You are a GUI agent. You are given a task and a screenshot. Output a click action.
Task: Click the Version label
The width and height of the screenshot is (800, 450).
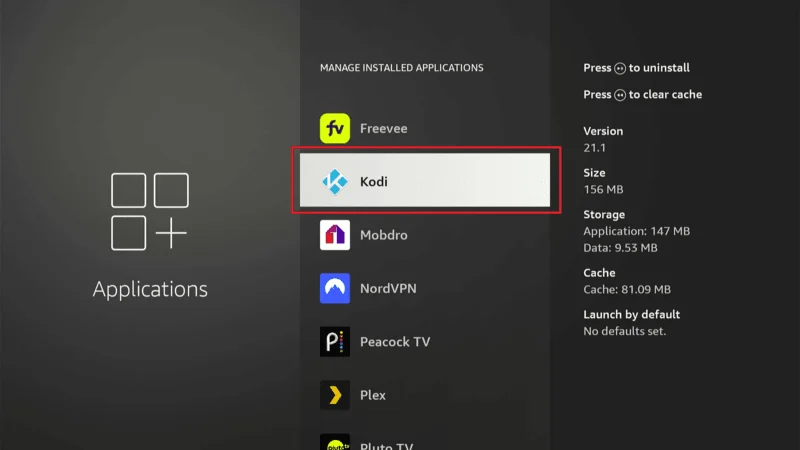603,131
